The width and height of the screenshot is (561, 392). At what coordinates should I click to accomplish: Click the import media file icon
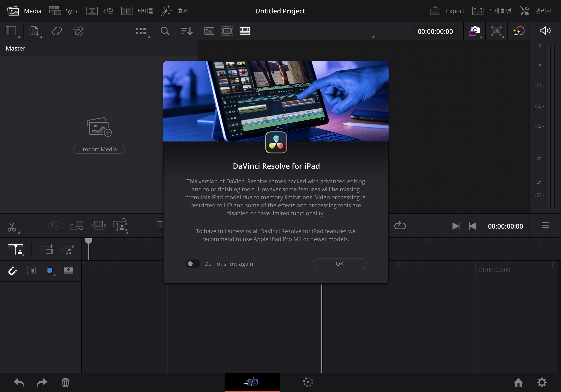pos(35,31)
